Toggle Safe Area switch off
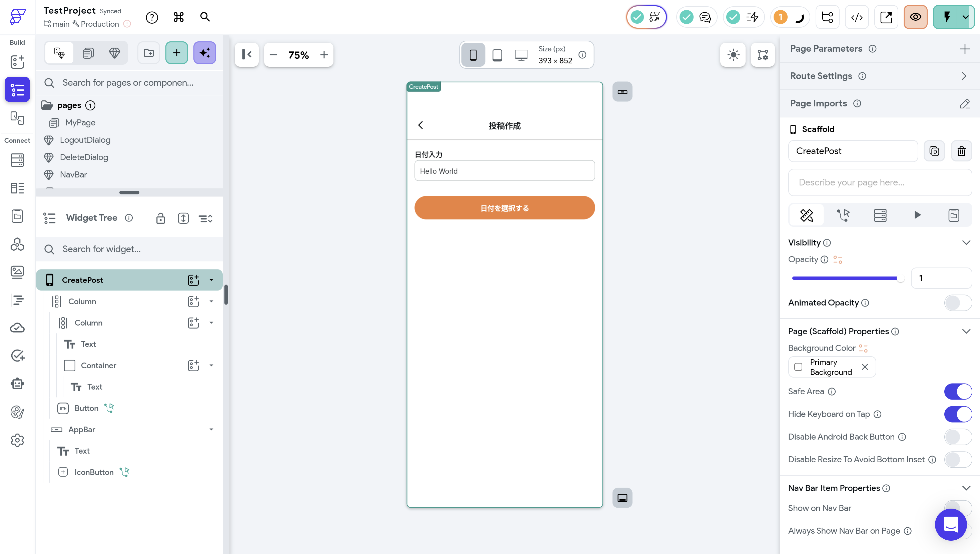Image resolution: width=980 pixels, height=554 pixels. pyautogui.click(x=958, y=392)
